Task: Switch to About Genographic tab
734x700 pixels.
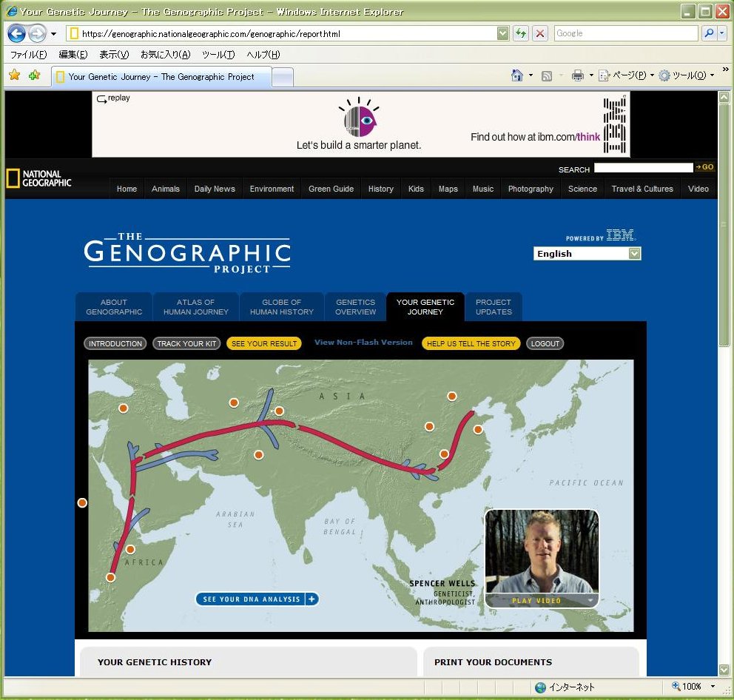Action: pyautogui.click(x=114, y=306)
